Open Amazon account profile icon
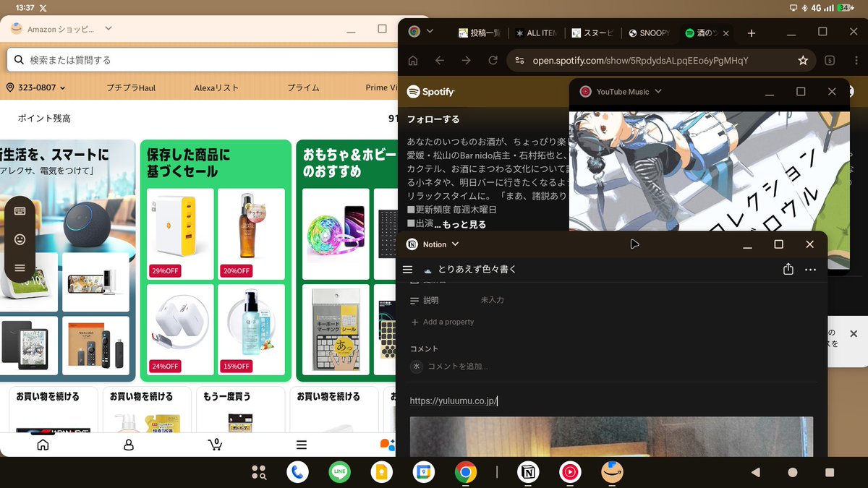 [129, 445]
